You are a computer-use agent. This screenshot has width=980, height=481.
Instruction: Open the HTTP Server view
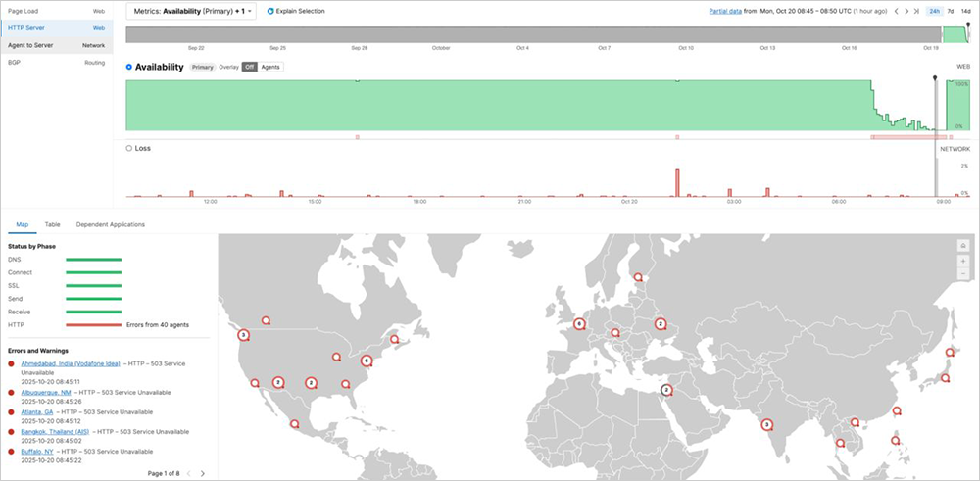(56, 28)
